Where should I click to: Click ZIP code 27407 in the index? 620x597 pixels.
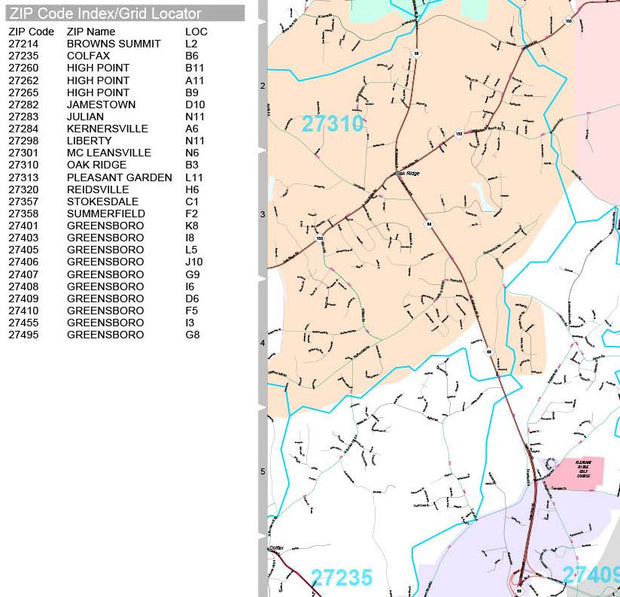[23, 274]
